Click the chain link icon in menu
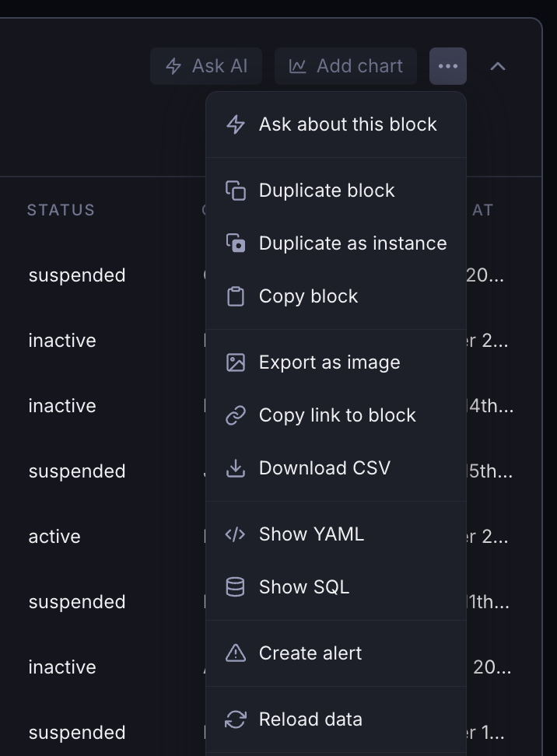The image size is (557, 756). click(235, 415)
